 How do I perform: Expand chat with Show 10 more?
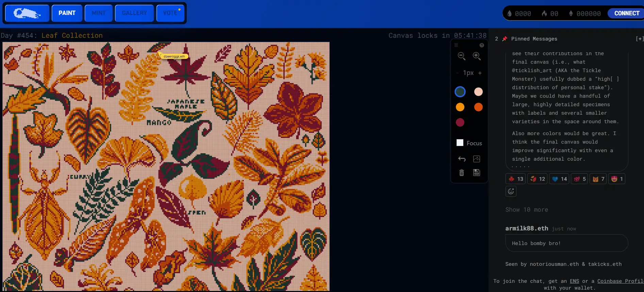coord(527,210)
